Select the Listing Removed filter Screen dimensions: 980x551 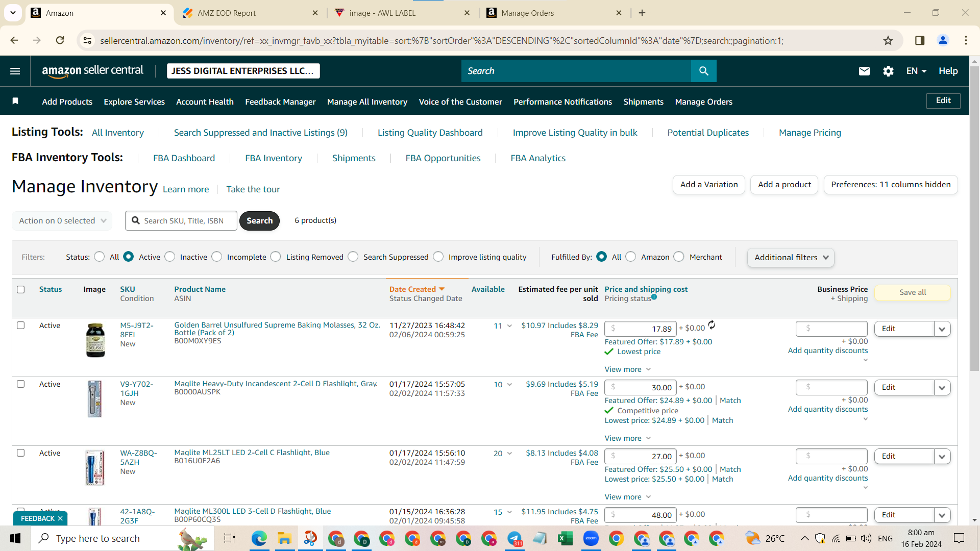pyautogui.click(x=276, y=257)
